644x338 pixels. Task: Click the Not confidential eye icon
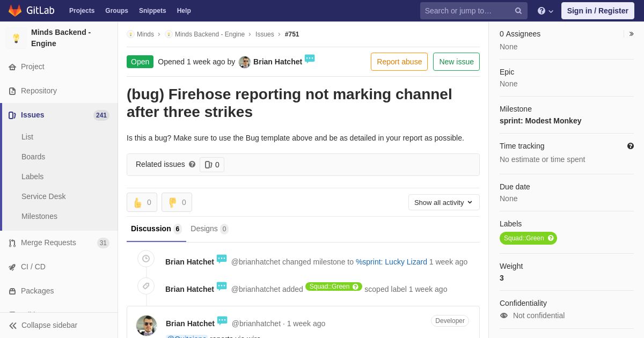pos(504,315)
